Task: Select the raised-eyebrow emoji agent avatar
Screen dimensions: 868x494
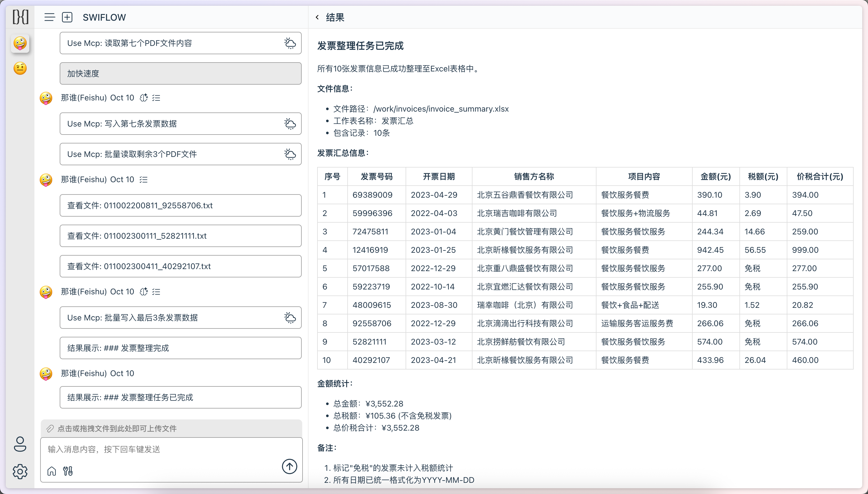Action: pyautogui.click(x=20, y=68)
